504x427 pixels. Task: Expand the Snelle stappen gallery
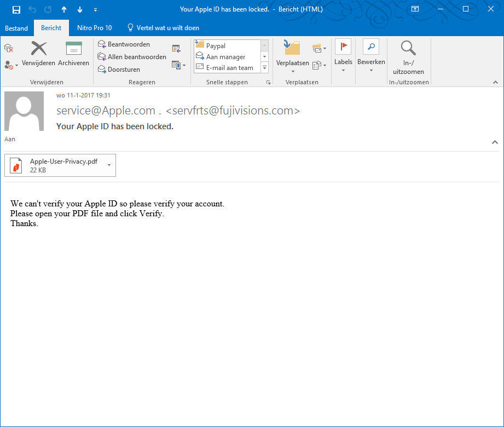[x=264, y=68]
